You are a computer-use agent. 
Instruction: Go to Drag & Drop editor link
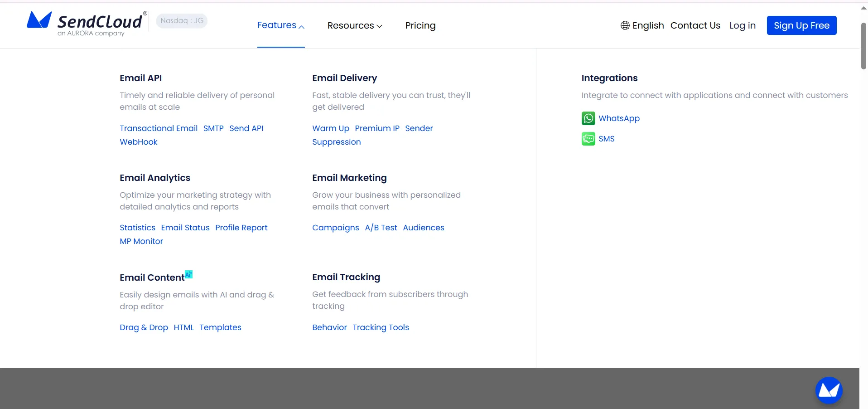tap(144, 327)
